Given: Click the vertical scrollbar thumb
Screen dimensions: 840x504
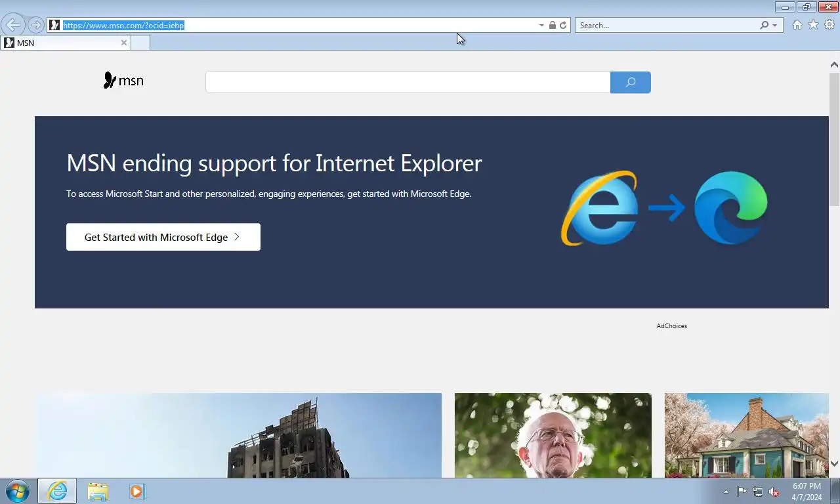Looking at the screenshot, I should point(834,140).
